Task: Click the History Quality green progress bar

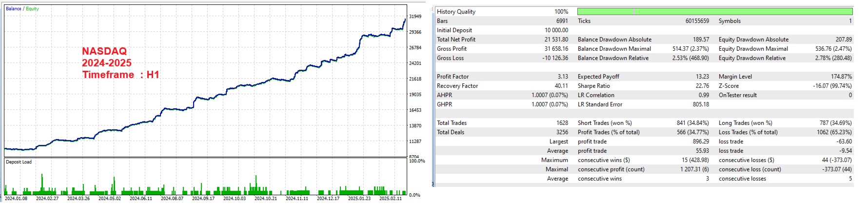Action: [x=715, y=11]
